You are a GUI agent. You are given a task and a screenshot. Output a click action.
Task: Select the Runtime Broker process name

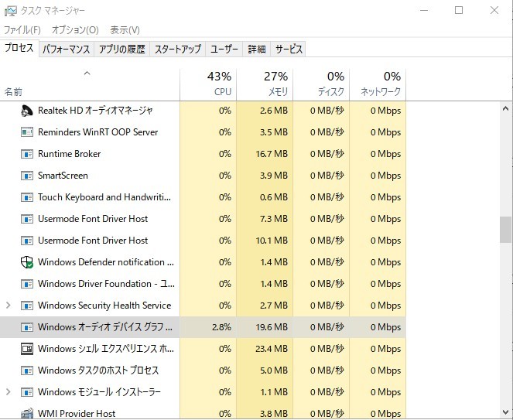[x=70, y=154]
